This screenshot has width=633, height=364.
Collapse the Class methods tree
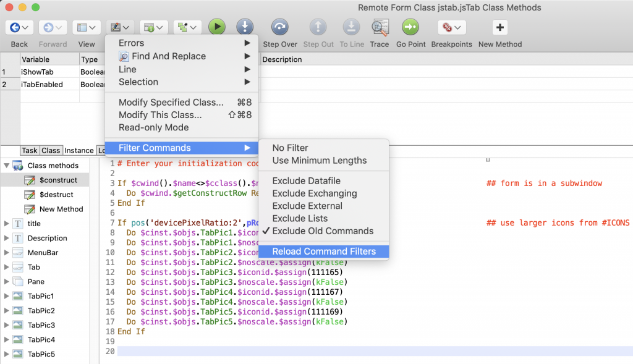(x=6, y=165)
